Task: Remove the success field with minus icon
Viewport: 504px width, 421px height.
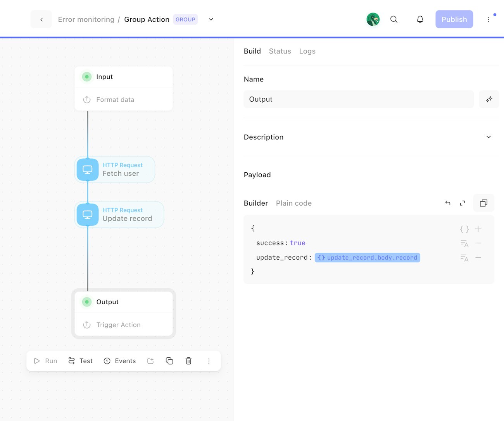Action: 478,243
